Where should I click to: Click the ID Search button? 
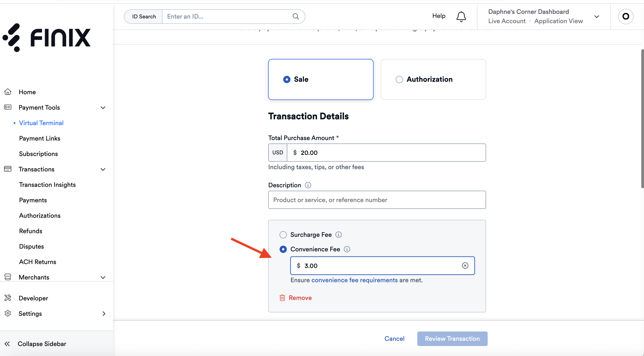[143, 17]
